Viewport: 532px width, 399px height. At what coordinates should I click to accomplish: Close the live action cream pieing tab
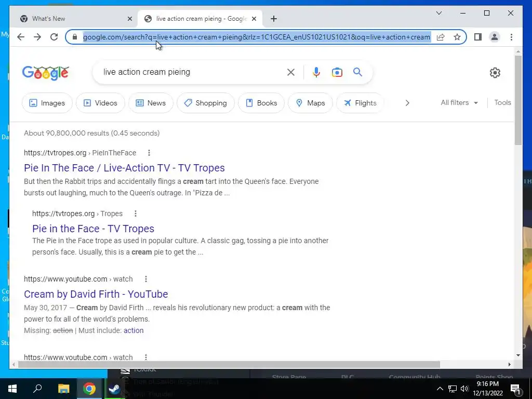254,19
